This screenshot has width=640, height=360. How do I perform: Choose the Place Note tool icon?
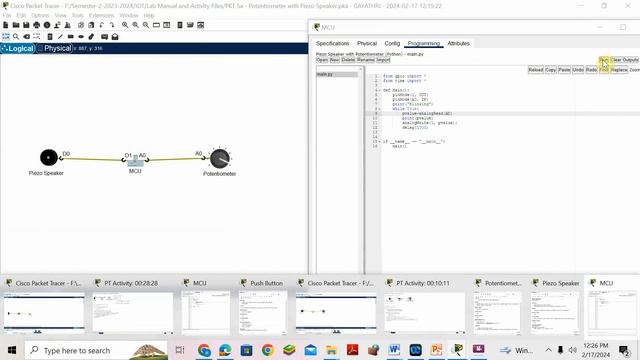[x=50, y=37]
